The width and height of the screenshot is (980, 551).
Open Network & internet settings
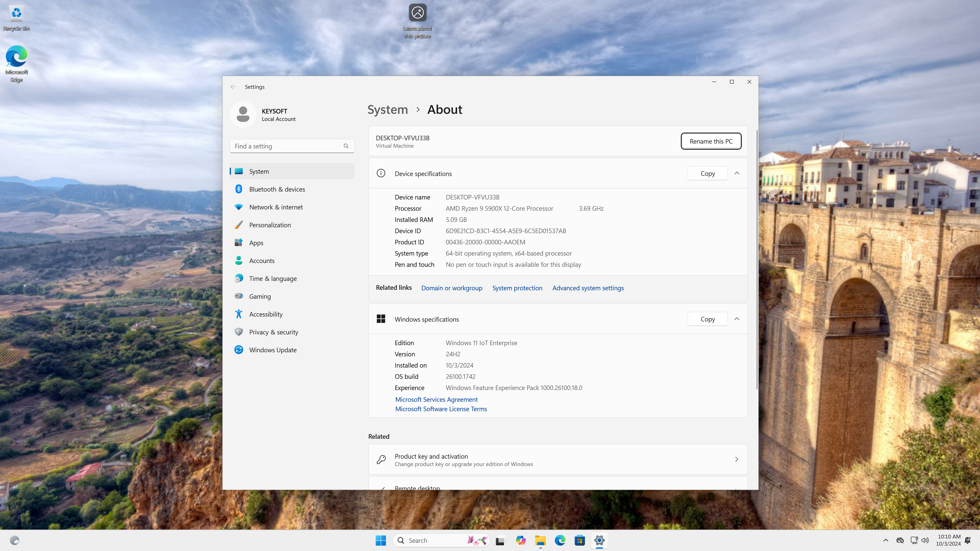pyautogui.click(x=292, y=207)
